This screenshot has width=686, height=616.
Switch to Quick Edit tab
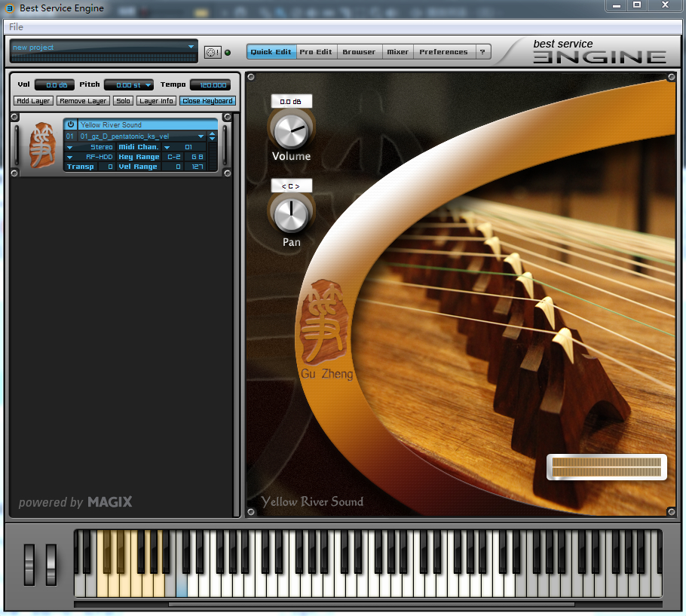(x=271, y=52)
